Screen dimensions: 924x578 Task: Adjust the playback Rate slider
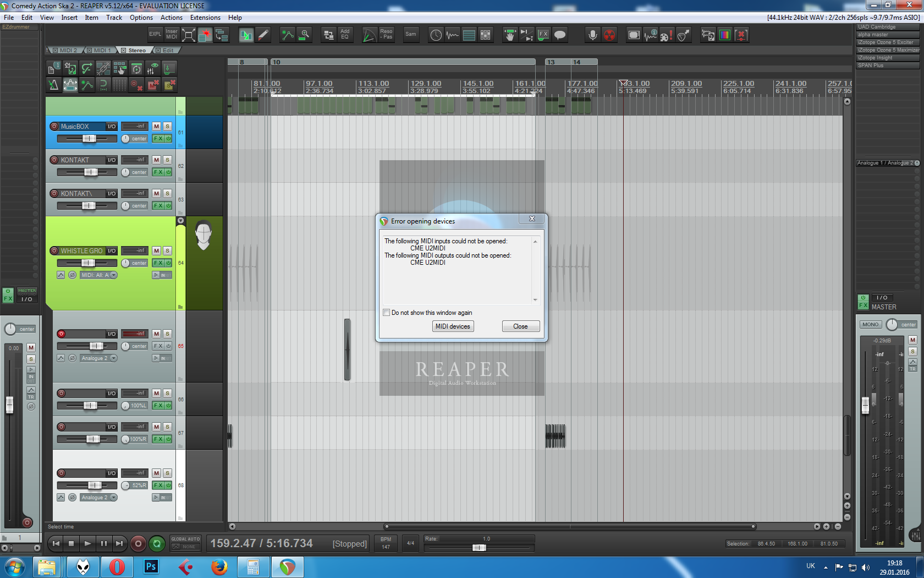(x=479, y=548)
